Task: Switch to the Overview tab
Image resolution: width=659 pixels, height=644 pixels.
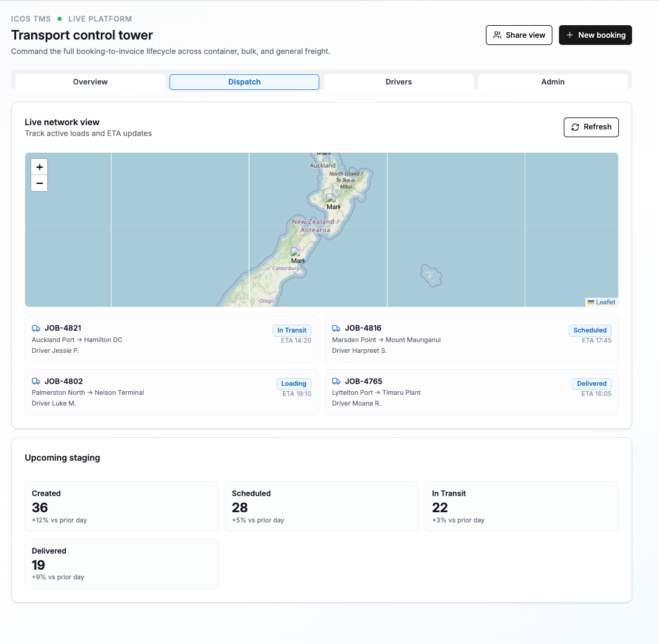Action: click(90, 82)
